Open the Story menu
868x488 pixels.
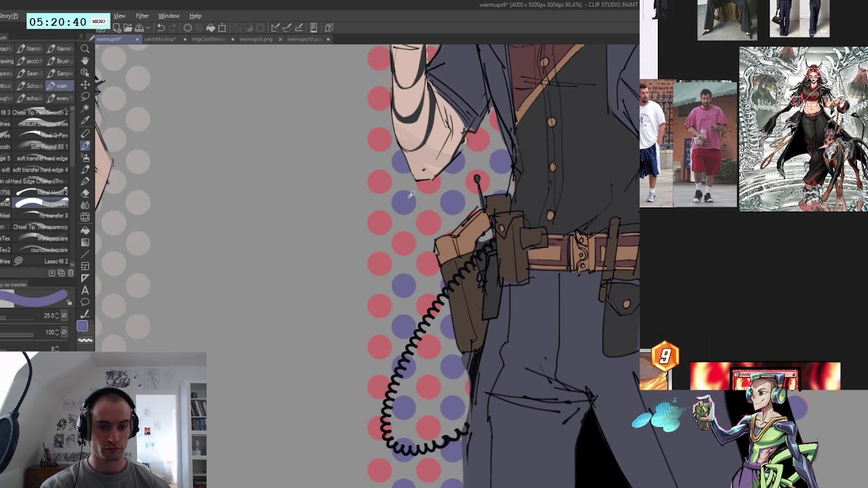coord(8,16)
